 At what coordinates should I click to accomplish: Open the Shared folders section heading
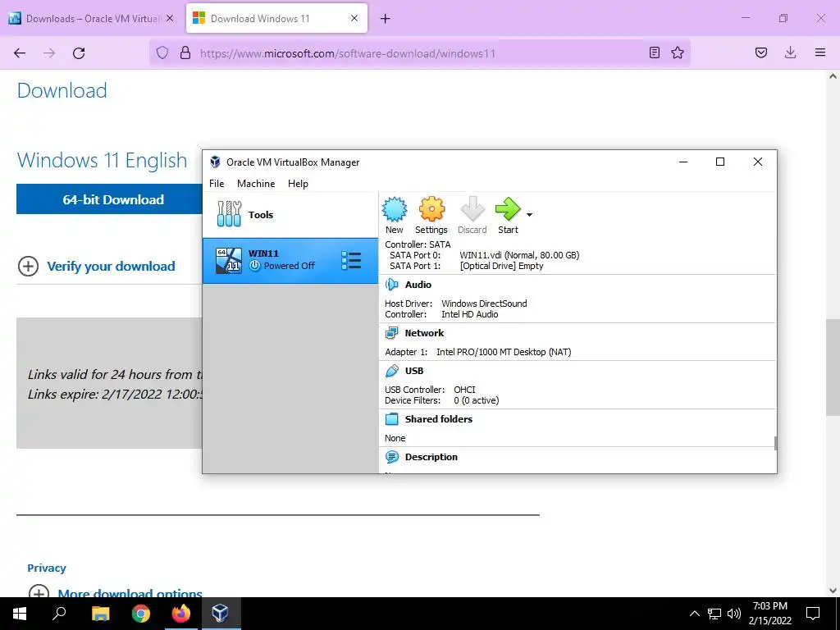(x=439, y=419)
